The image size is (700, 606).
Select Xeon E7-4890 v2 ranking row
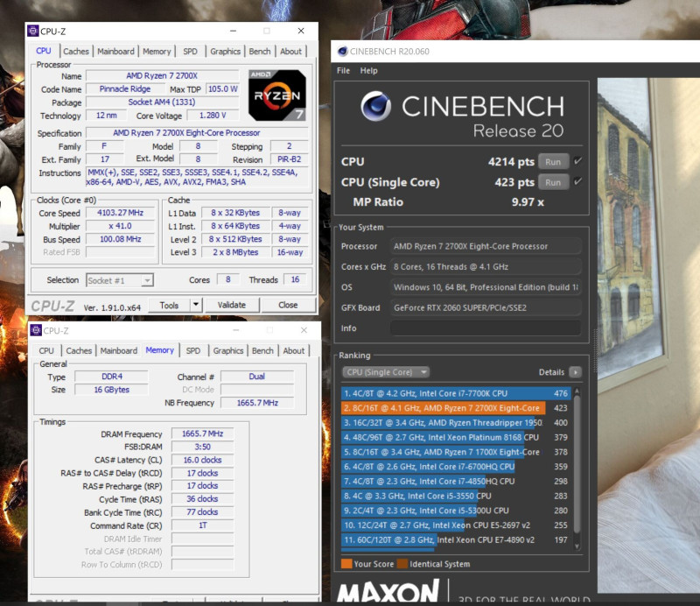456,539
